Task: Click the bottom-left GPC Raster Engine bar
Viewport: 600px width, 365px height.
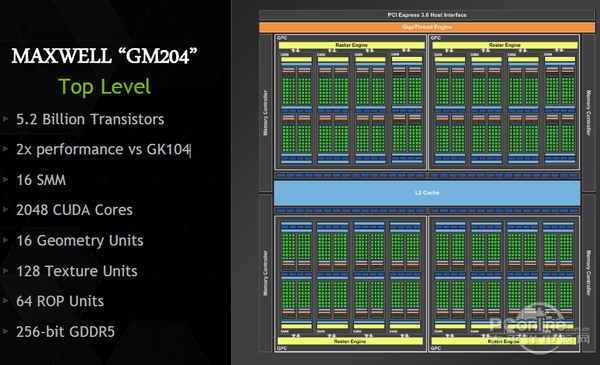Action: [350, 341]
